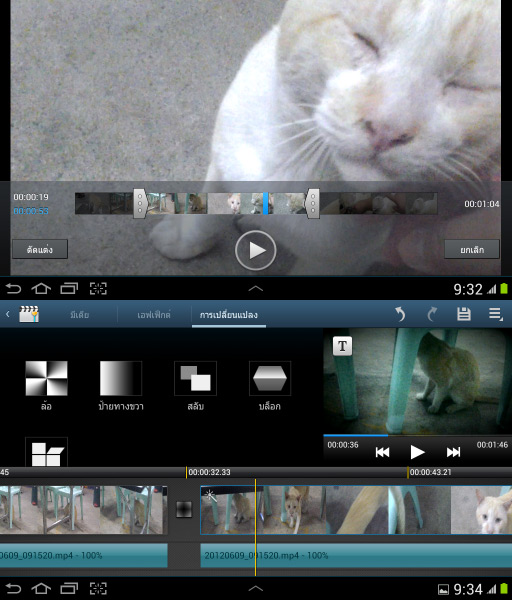The width and height of the screenshot is (512, 600).
Task: Expand the upper navigation bar chevron
Action: 256,289
